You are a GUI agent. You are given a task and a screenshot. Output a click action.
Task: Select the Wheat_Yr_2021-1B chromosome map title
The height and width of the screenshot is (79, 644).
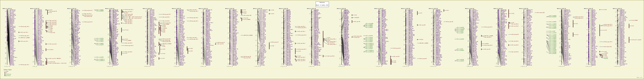pyautogui.click(x=35, y=9)
